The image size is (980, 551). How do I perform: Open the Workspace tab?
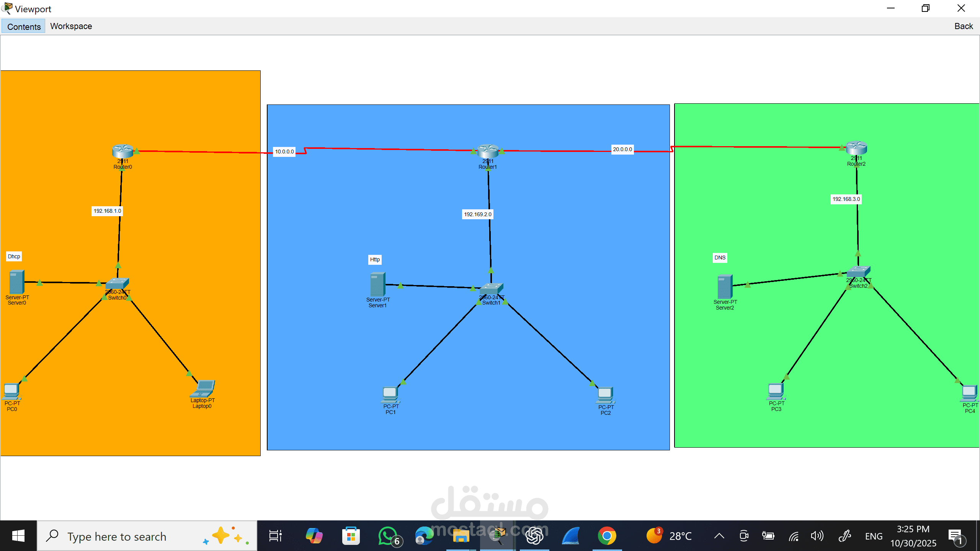point(71,26)
